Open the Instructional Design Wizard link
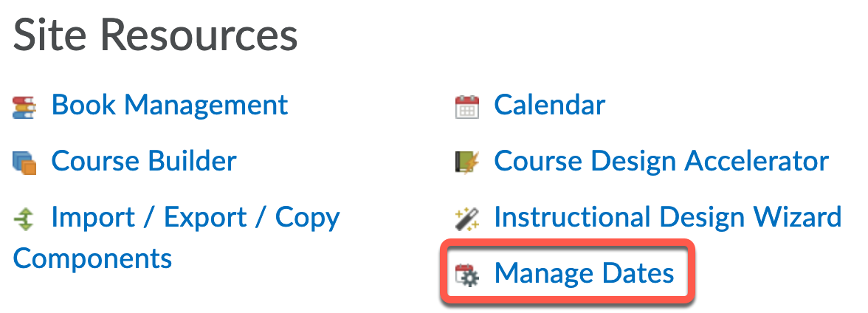 click(667, 217)
